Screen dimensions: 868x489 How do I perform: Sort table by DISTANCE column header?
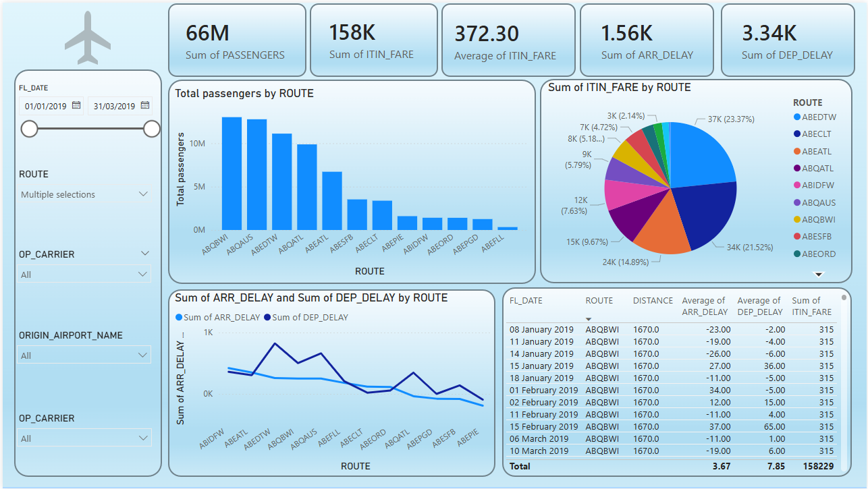point(652,301)
